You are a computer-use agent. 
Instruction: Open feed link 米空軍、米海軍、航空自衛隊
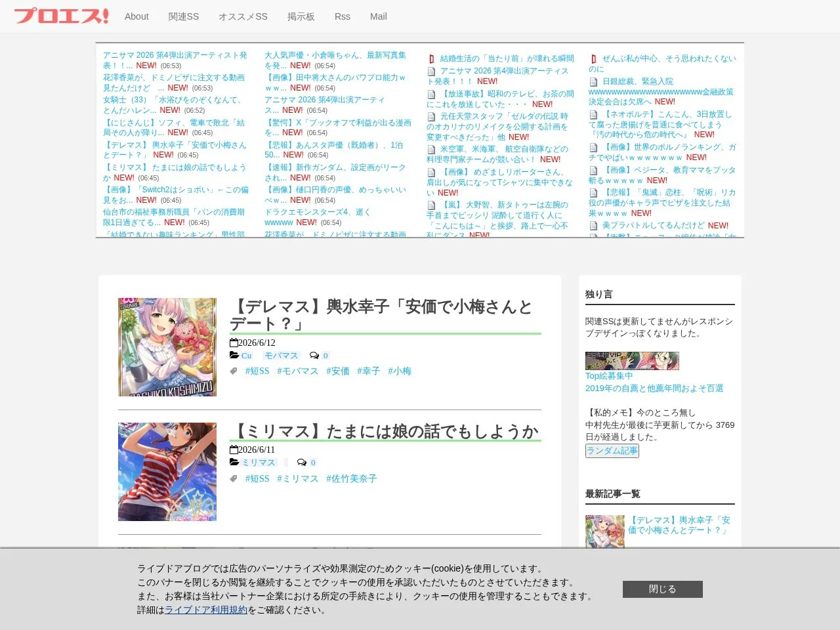(497, 154)
